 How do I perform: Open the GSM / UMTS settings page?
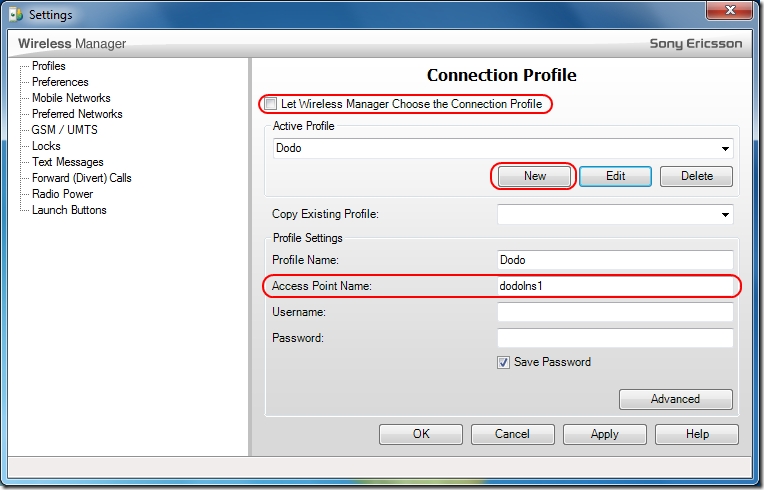coord(64,130)
